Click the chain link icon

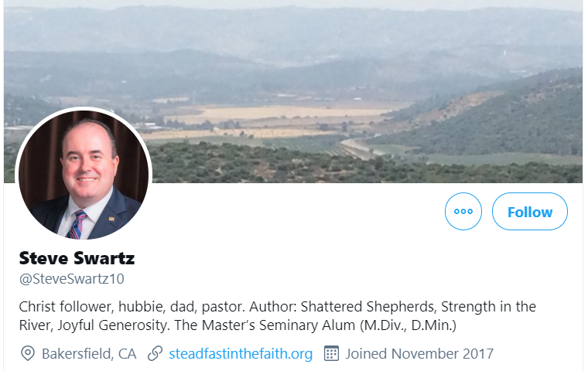click(155, 354)
